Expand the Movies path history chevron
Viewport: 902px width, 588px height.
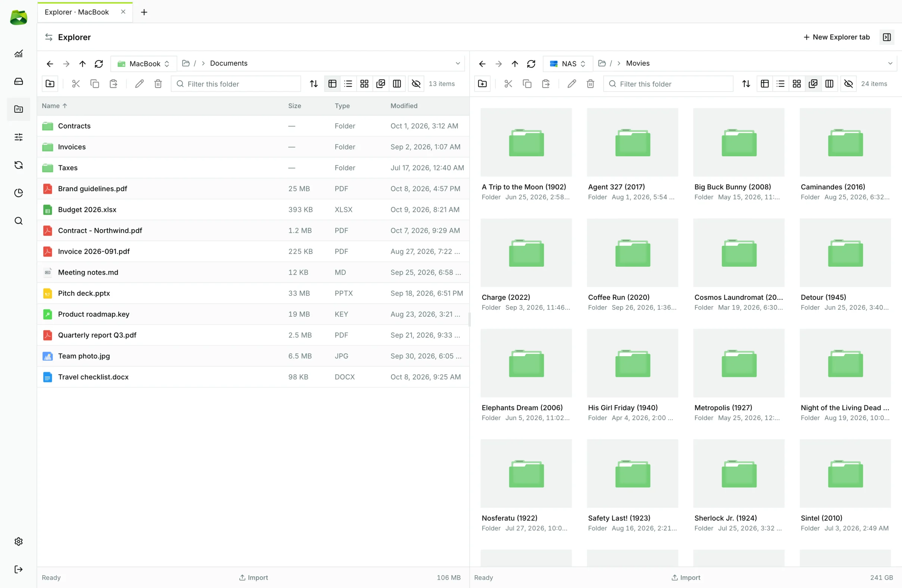[890, 63]
